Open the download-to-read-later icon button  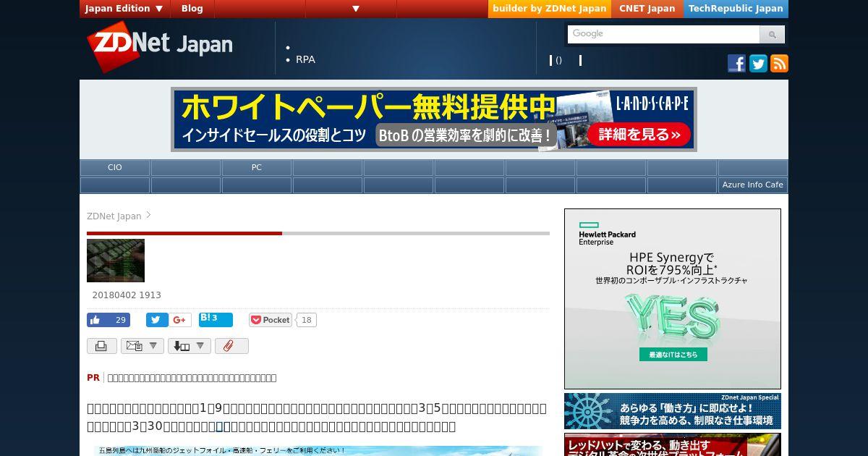pyautogui.click(x=182, y=346)
